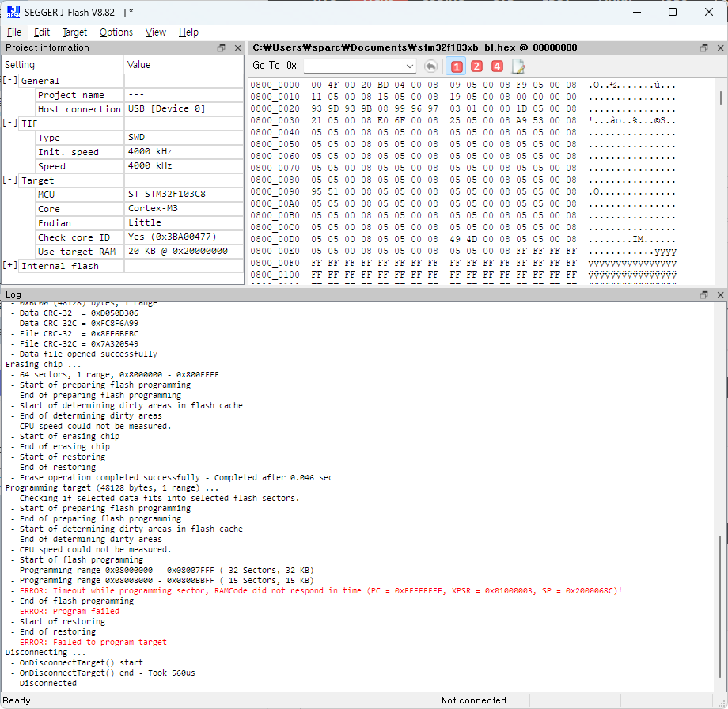Switch hex view to 2-byte width

pyautogui.click(x=476, y=66)
